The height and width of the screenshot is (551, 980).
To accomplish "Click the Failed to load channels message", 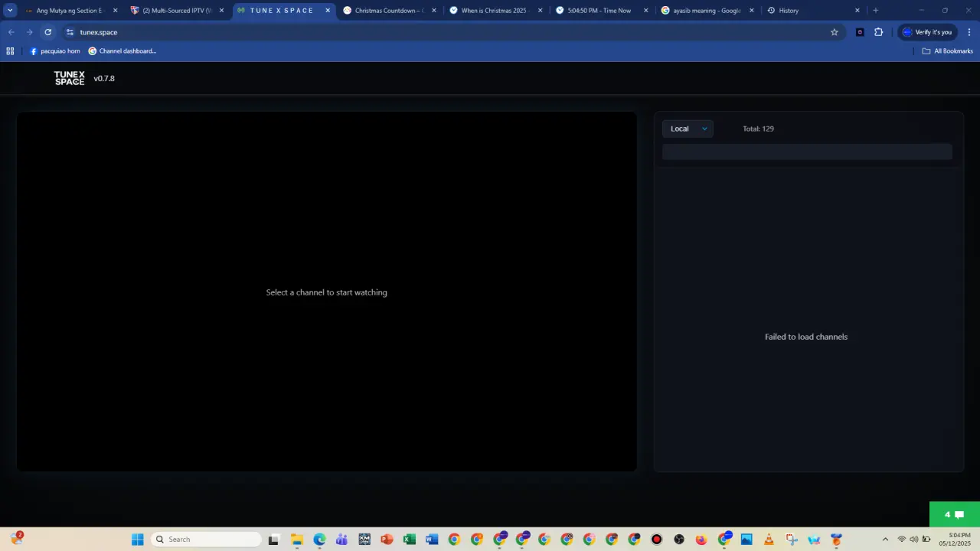I will 806,337.
